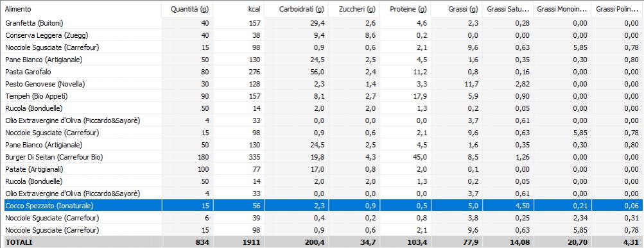Image resolution: width=644 pixels, height=248 pixels.
Task: Select the Nocciole Sgusciate row with 6 g
Action: [x=322, y=218]
